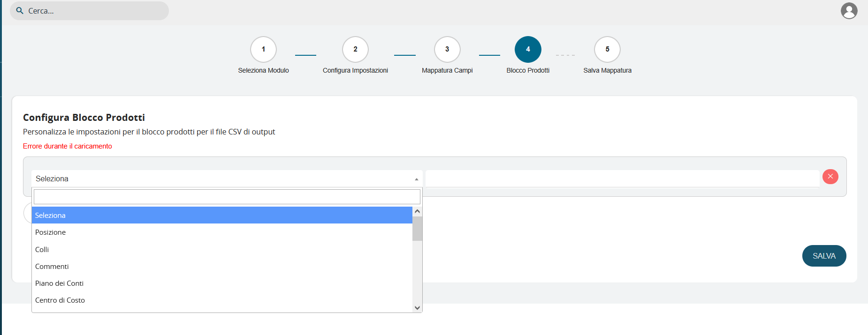Open the user profile avatar icon
Screen dimensions: 868x335
849,11
